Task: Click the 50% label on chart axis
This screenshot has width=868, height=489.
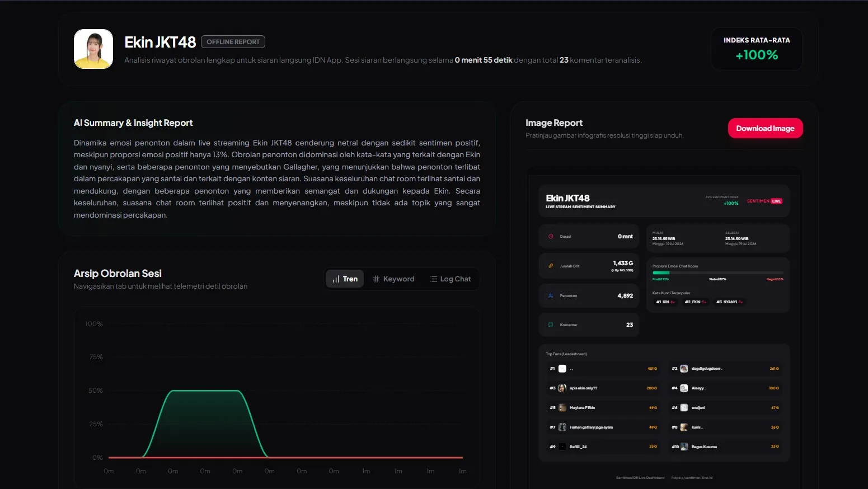Action: 96,391
